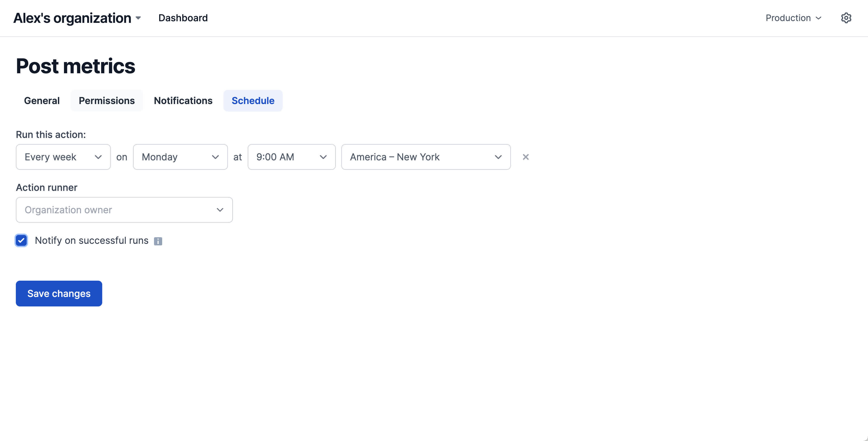
Task: Click the Notify on successful runs label
Action: coord(91,241)
